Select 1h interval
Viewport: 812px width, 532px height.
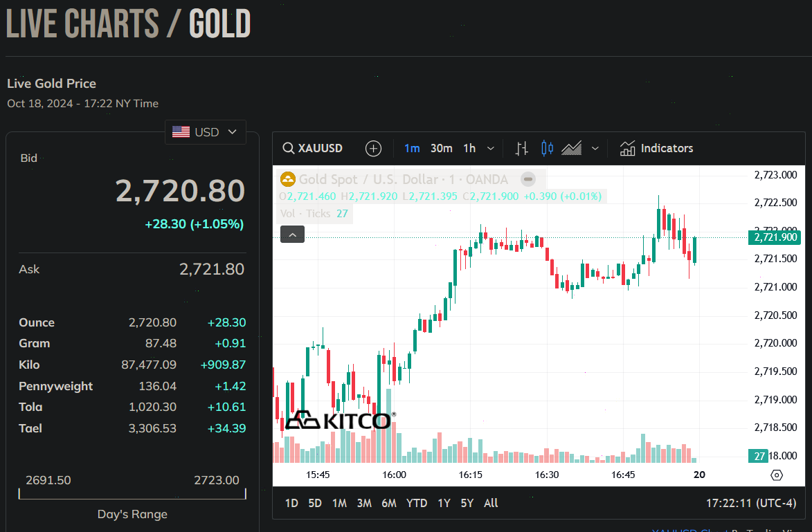pyautogui.click(x=469, y=149)
